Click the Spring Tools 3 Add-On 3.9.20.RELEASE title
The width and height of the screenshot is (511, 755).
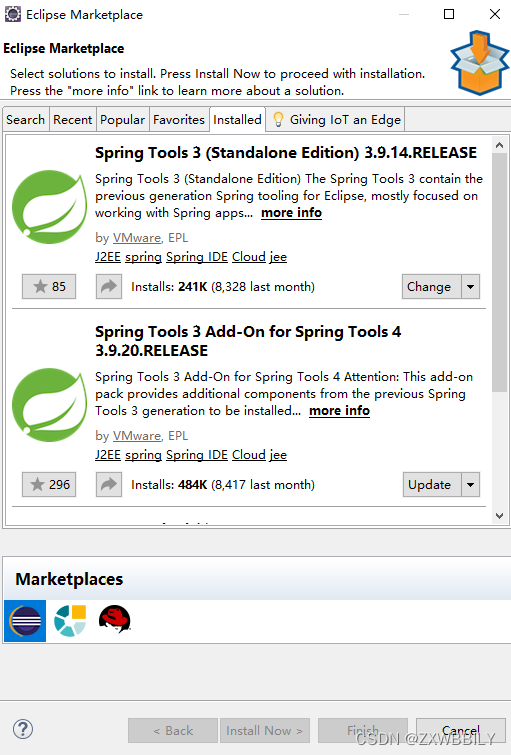(248, 341)
